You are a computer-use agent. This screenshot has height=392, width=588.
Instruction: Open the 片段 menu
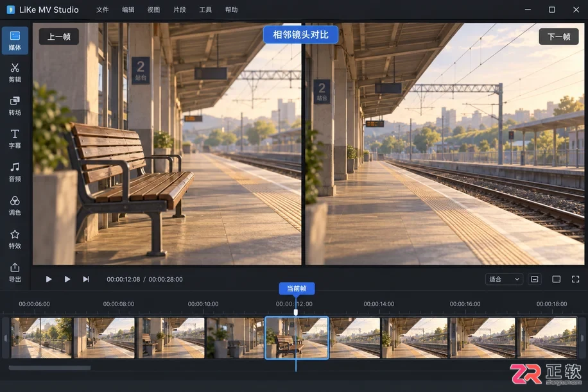point(180,10)
